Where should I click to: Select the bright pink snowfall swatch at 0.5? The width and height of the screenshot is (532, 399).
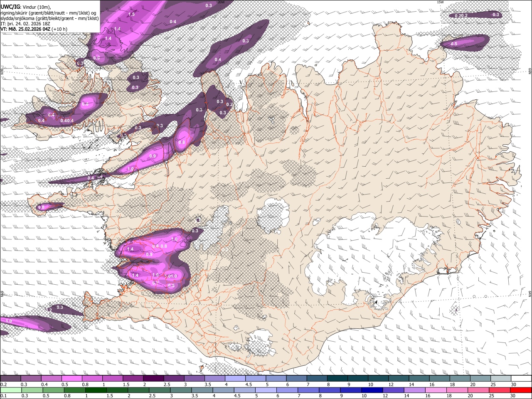(71, 378)
